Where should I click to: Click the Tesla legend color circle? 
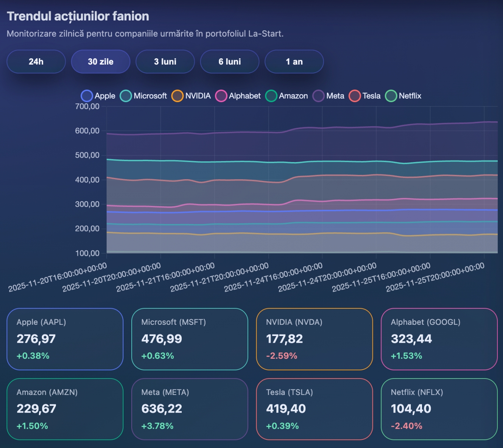pos(354,96)
